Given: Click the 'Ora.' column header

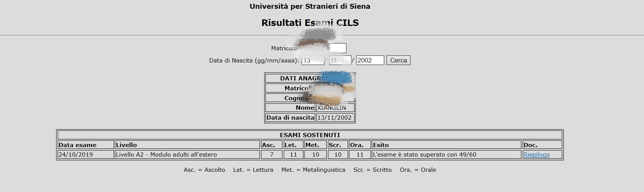Looking at the screenshot, I should [x=360, y=145].
